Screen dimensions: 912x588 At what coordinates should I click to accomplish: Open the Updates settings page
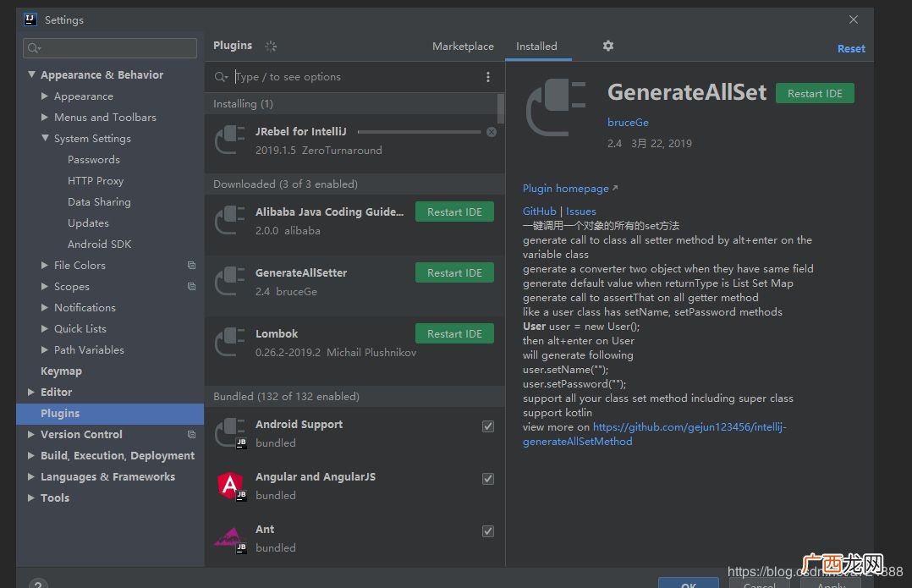[88, 223]
